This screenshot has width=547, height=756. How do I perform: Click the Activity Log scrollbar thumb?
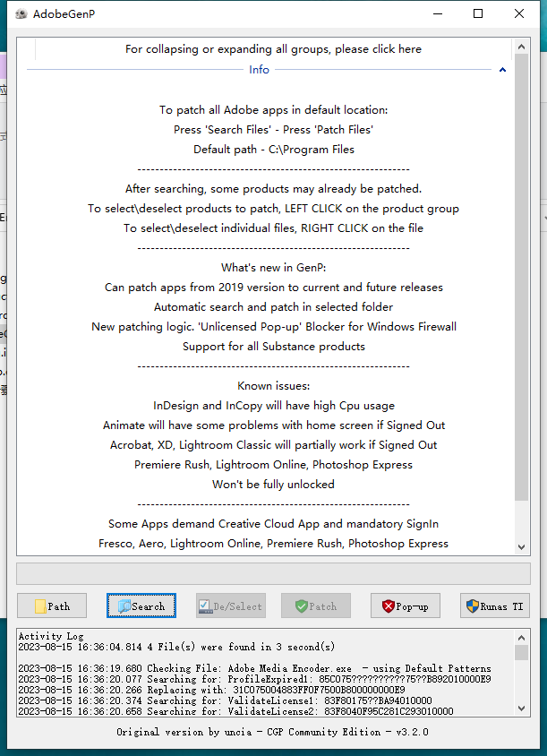(x=521, y=652)
